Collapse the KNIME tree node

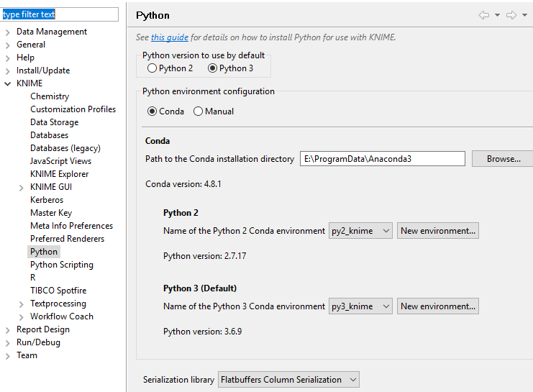click(x=7, y=83)
